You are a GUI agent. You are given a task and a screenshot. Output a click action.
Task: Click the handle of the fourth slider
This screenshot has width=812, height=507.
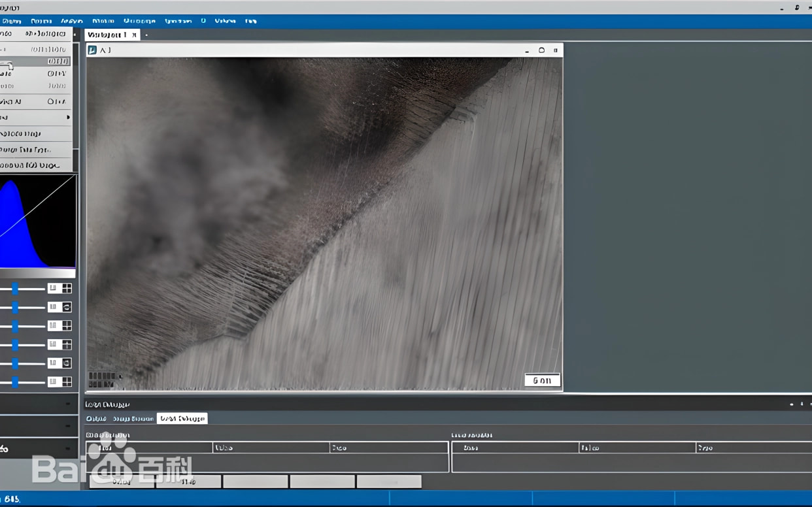(x=14, y=344)
